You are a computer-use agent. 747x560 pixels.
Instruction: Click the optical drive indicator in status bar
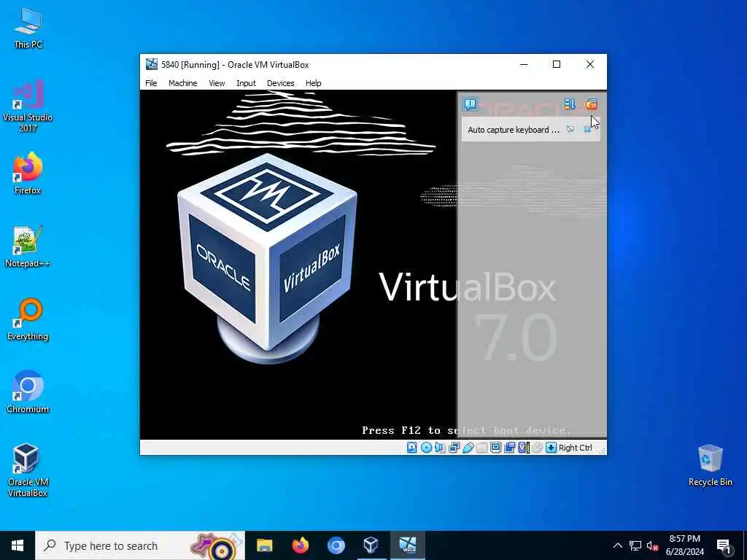click(426, 448)
